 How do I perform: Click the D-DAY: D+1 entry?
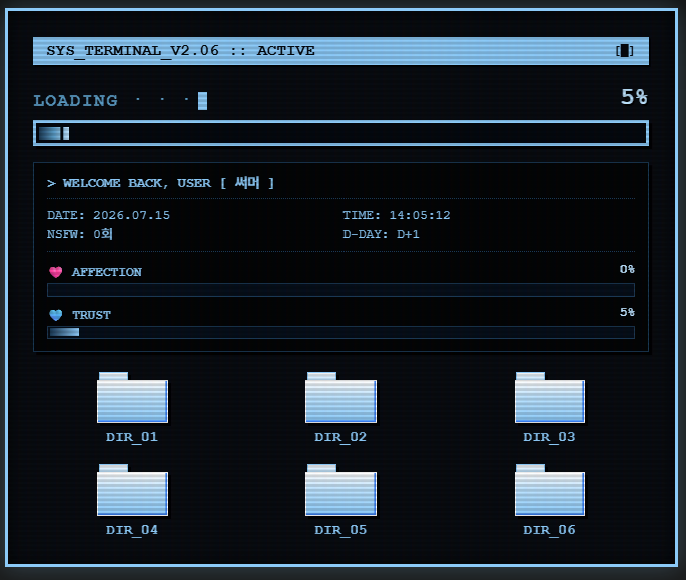coord(381,234)
